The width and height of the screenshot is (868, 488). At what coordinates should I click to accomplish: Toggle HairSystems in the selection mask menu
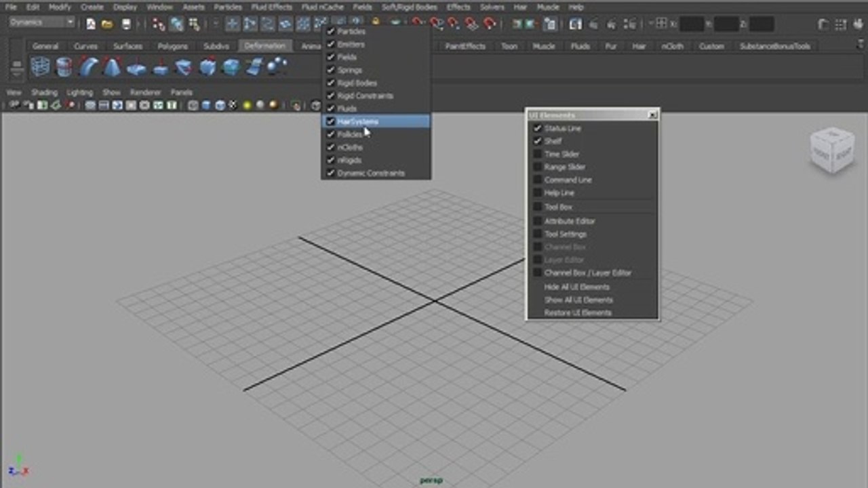click(376, 121)
